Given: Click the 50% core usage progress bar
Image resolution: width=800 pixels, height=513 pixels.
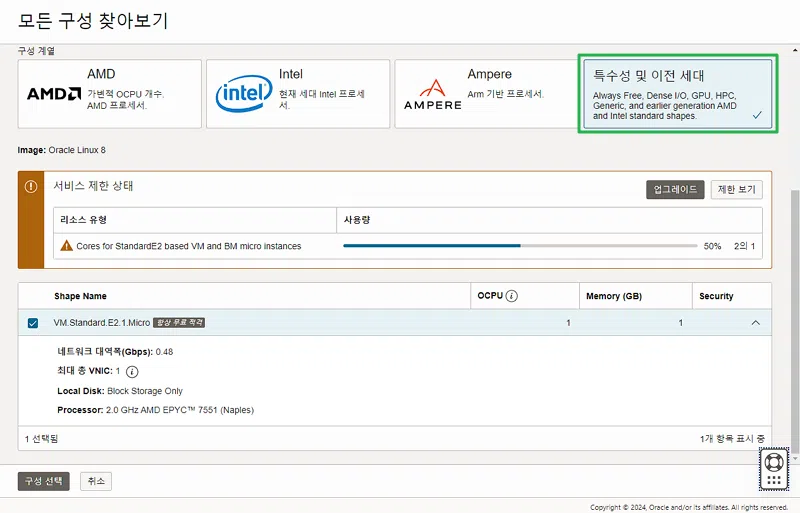Looking at the screenshot, I should (x=520, y=246).
